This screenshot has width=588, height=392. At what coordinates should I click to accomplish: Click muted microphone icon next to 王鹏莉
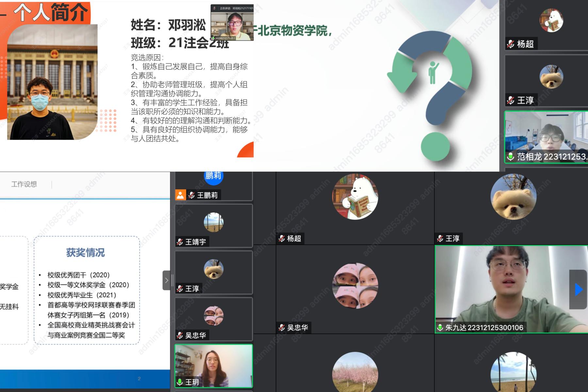point(192,195)
